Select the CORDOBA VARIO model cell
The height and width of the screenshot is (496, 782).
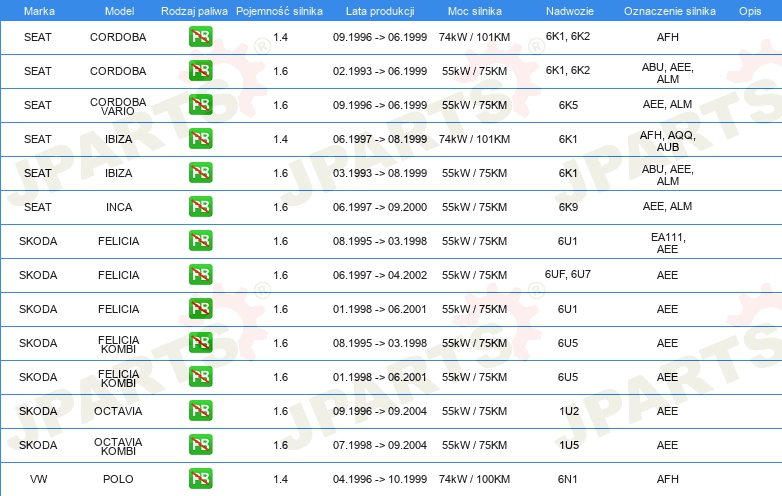pos(118,106)
